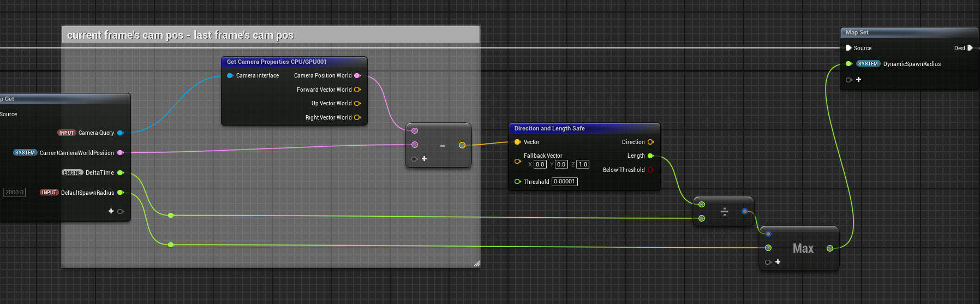Click the Threshold 0.00001 value field

pyautogui.click(x=565, y=182)
